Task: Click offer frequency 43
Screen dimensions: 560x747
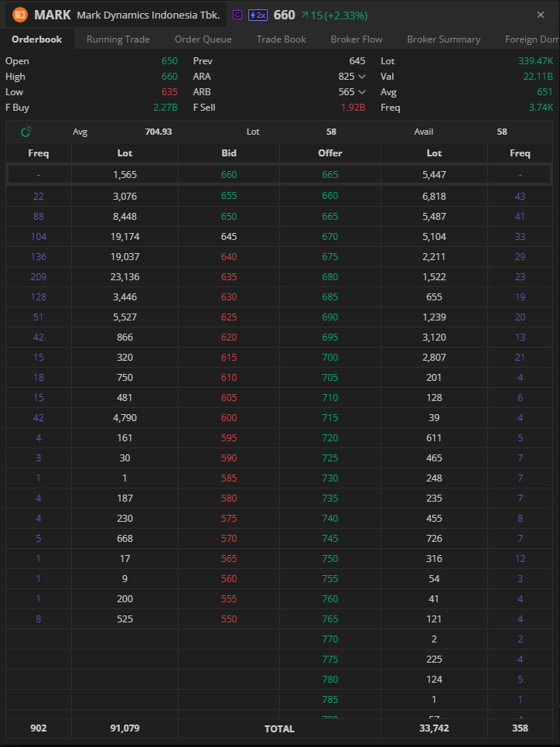Action: coord(520,196)
